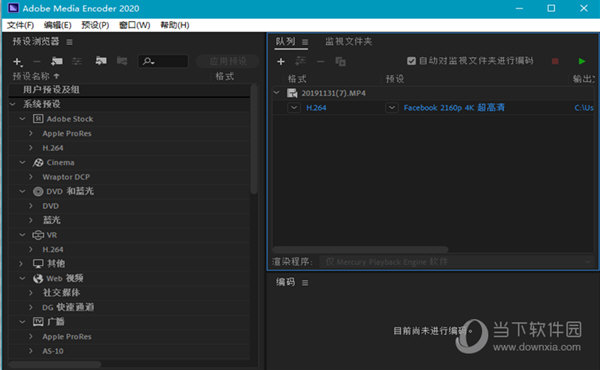Click the 预设浏览器 panel menu icon
Image resolution: width=600 pixels, height=370 pixels.
point(69,42)
